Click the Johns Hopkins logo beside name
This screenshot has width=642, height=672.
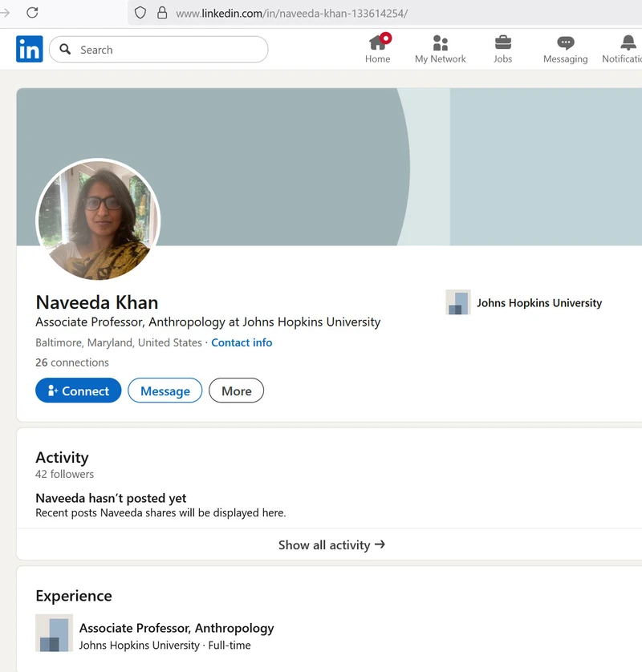458,302
